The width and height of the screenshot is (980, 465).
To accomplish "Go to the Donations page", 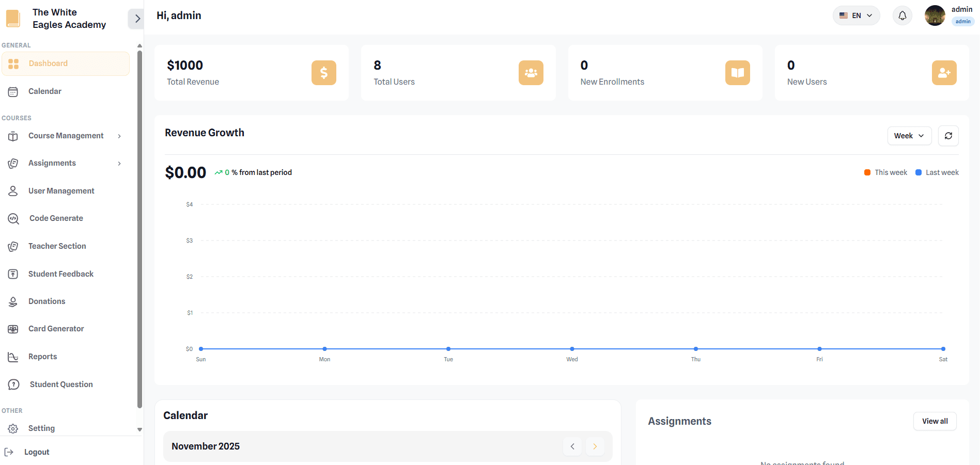I will (x=46, y=301).
